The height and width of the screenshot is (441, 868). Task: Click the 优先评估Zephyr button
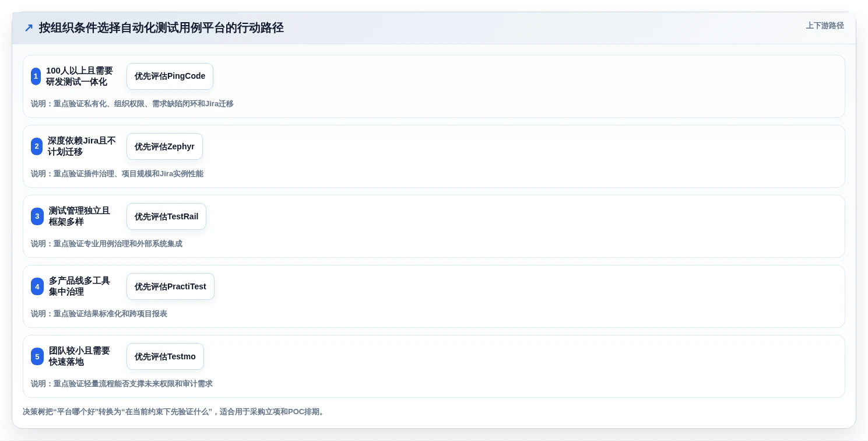click(x=164, y=146)
